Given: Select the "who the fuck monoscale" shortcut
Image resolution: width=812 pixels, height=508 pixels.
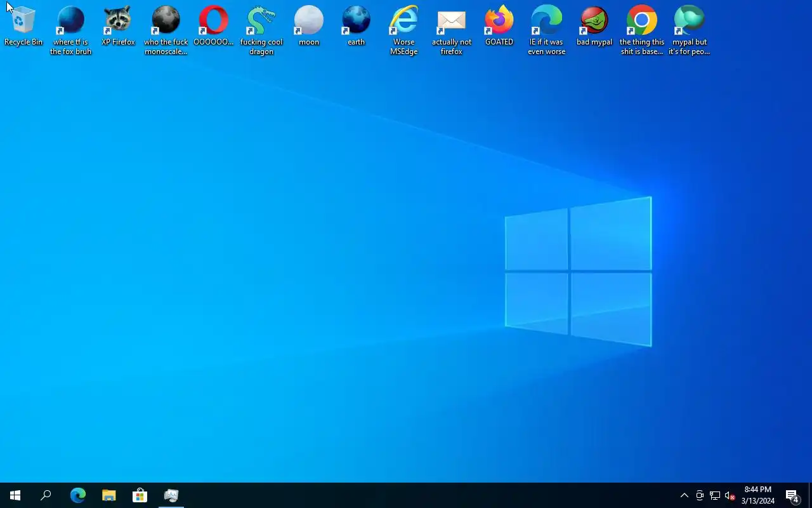Looking at the screenshot, I should tap(166, 30).
